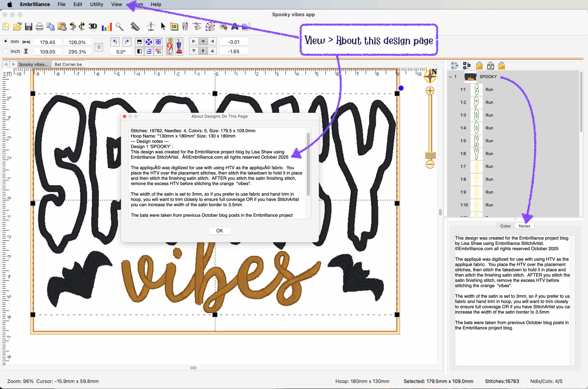Click the ABC lettering tool icon
The image size is (588, 389).
pos(185,27)
